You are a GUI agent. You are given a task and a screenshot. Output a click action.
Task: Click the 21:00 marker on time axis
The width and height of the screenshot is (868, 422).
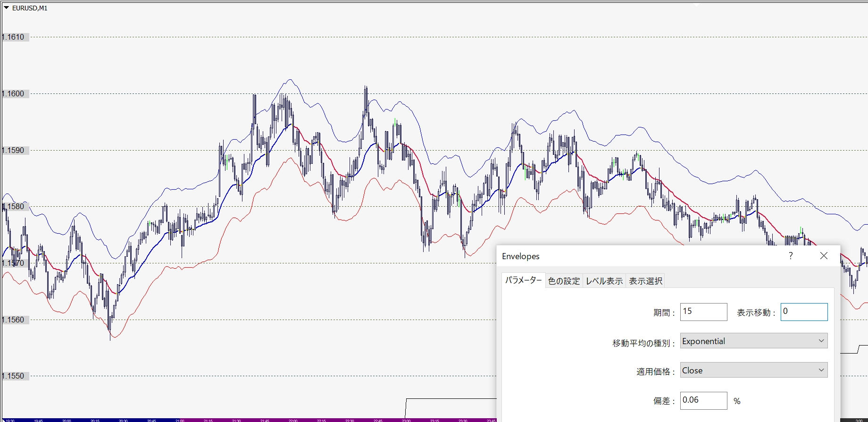[180, 420]
